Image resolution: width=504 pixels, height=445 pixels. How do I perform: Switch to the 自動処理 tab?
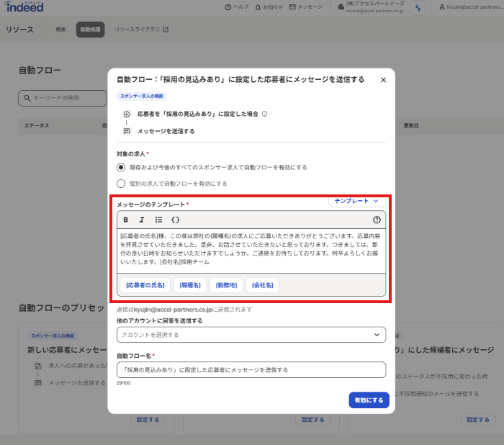click(x=90, y=30)
